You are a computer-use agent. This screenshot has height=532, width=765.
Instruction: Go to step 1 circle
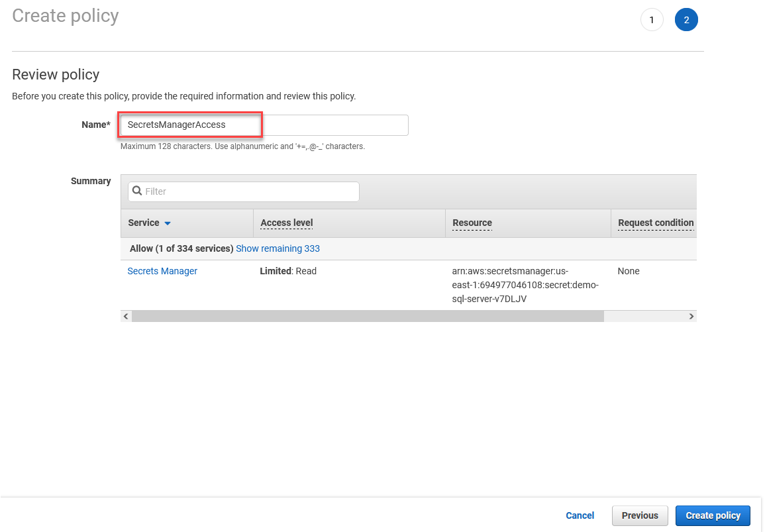click(651, 20)
